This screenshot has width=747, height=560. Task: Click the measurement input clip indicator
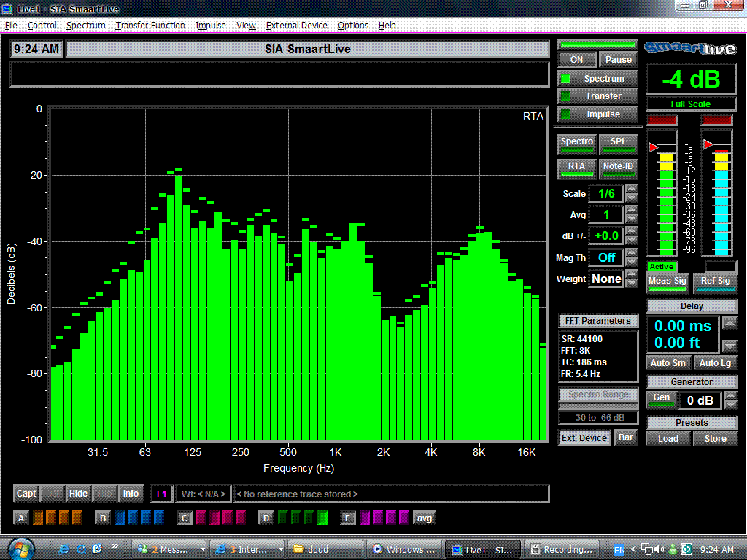coord(662,120)
